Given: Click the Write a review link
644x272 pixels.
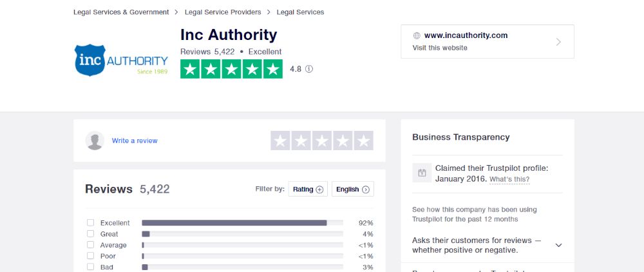Looking at the screenshot, I should [x=135, y=141].
